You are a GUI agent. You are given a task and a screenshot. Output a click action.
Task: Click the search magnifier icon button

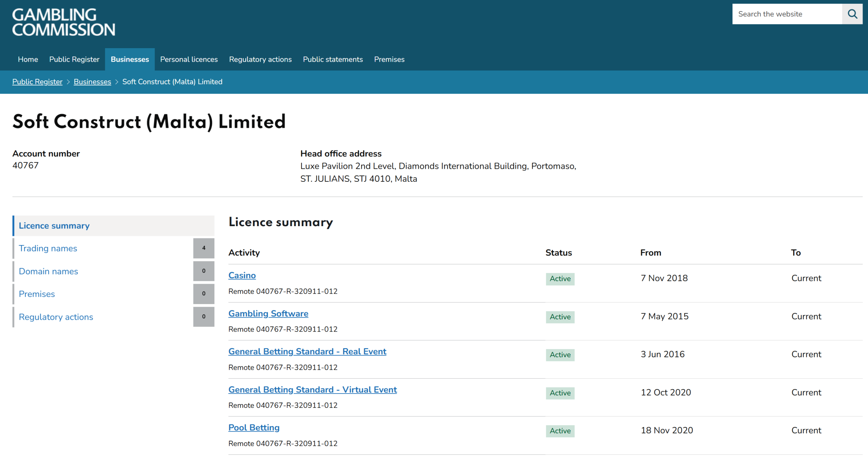pyautogui.click(x=852, y=14)
